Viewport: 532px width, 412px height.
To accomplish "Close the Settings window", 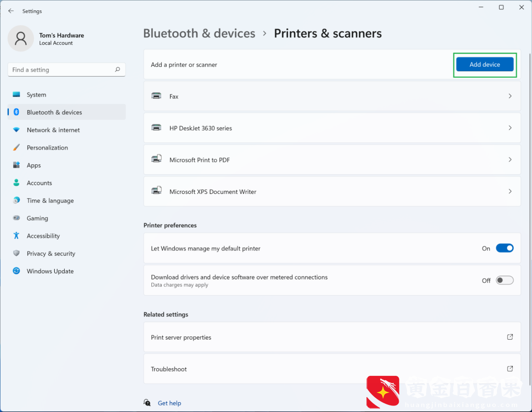I will point(522,8).
